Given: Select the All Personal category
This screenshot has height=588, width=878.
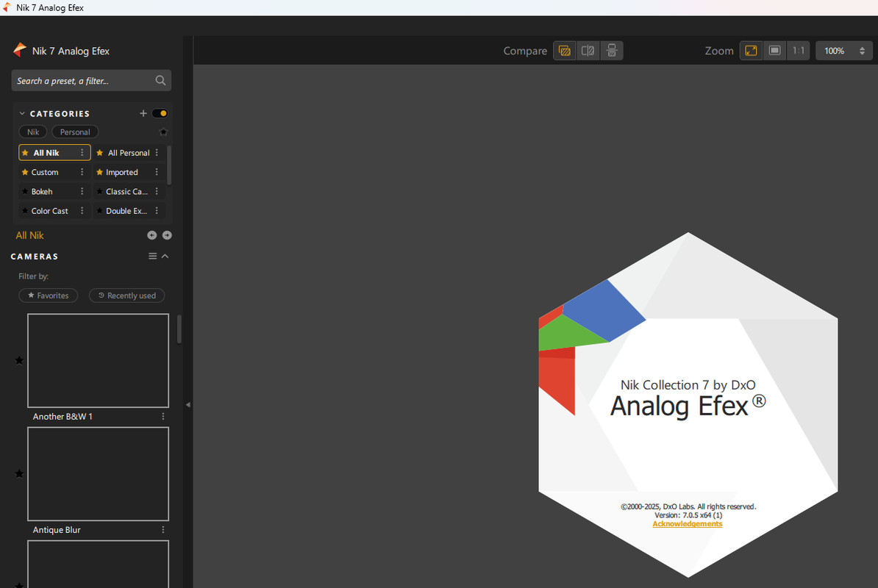Looking at the screenshot, I should pos(129,153).
